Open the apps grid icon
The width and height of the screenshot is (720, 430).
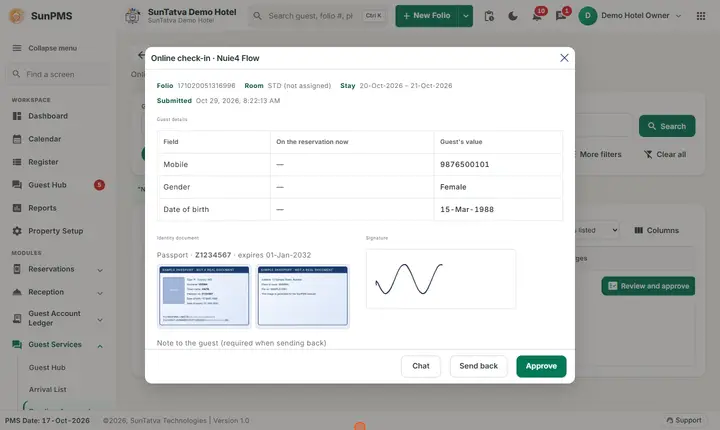point(701,16)
